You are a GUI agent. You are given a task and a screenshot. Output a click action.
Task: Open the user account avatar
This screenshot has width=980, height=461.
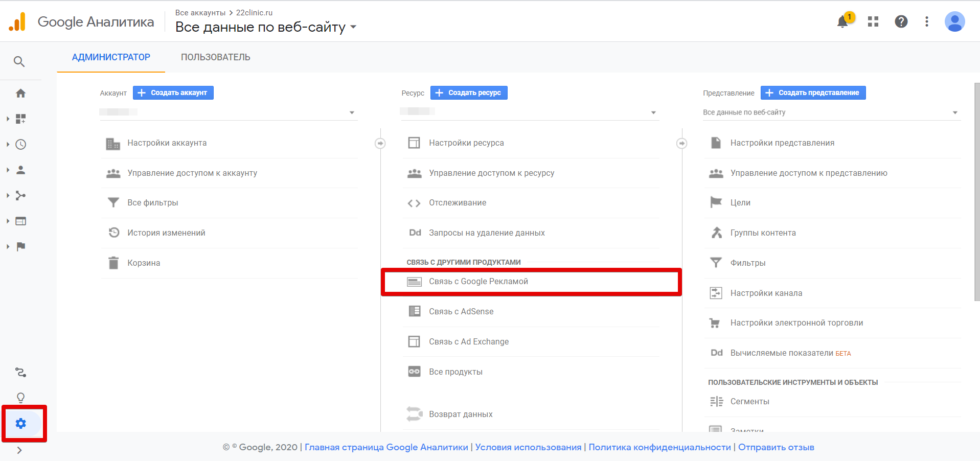(x=954, y=21)
